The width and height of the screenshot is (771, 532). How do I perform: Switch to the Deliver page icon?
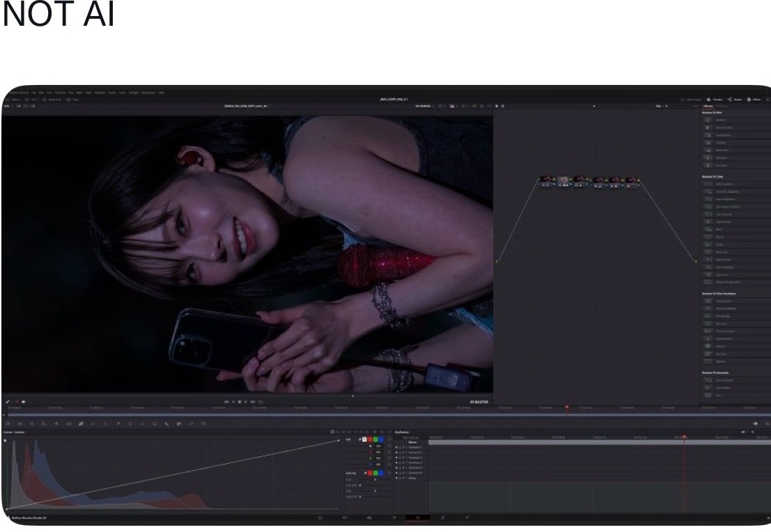click(467, 517)
